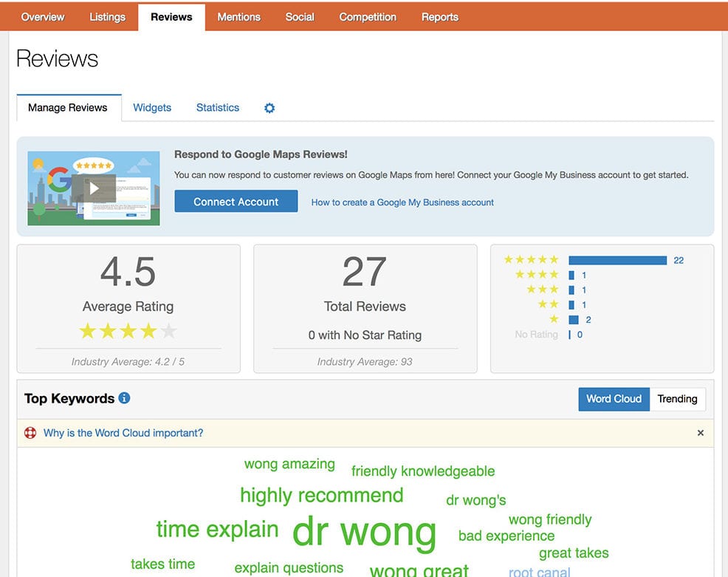Screen dimensions: 728x577
Task: Select the Word Cloud view toggle
Action: click(614, 399)
